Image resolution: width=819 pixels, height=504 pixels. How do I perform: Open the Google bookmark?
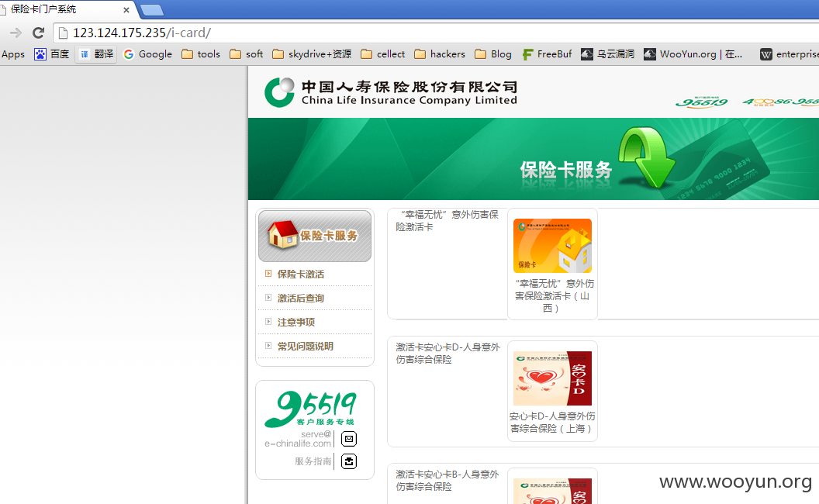pos(147,54)
